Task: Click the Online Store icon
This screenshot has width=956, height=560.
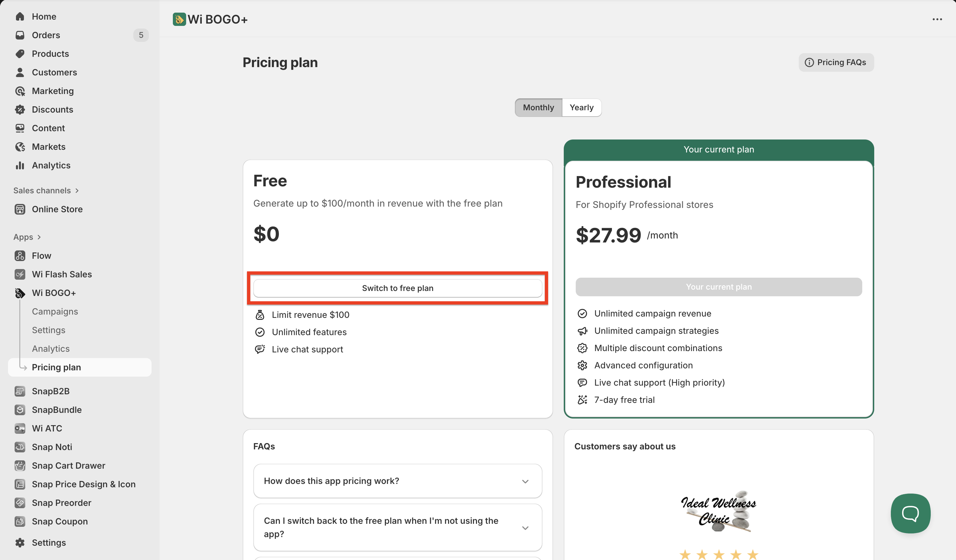Action: pyautogui.click(x=20, y=209)
